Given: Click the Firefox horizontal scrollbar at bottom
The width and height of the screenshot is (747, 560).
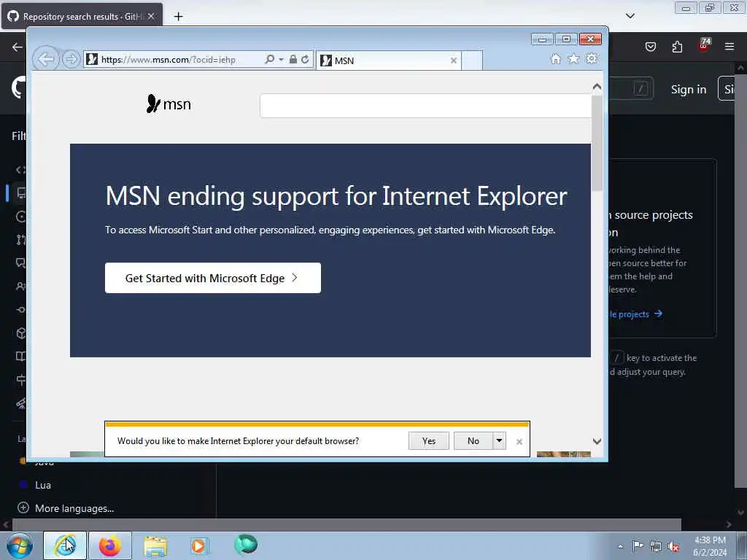Looking at the screenshot, I should tap(347, 524).
